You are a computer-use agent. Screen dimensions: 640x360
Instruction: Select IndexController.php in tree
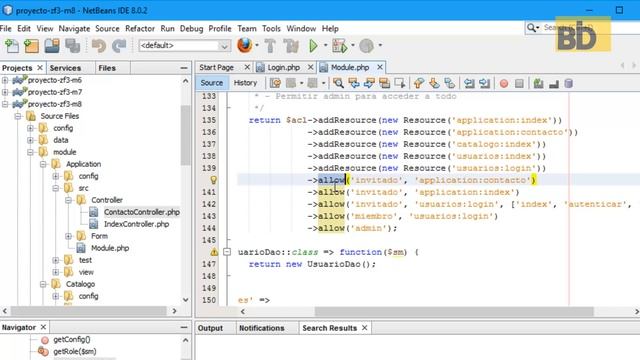136,224
